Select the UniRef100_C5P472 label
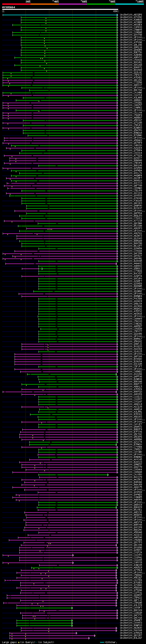This screenshot has height=644, width=146. click(x=131, y=75)
